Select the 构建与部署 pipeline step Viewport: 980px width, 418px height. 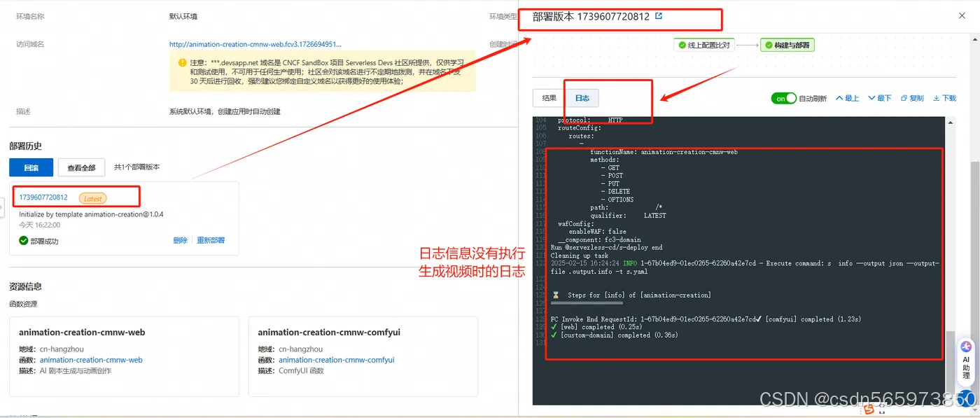(x=787, y=45)
